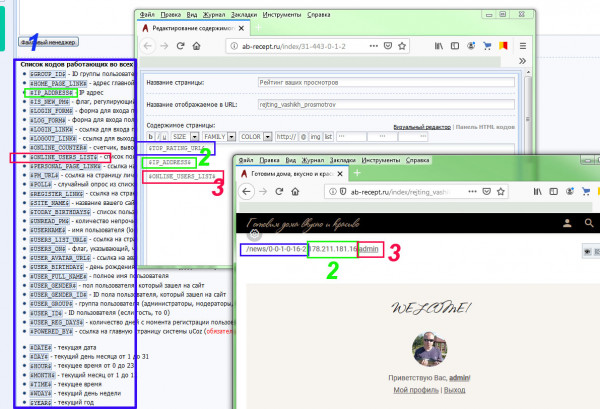Save front window page to Pocket
Image resolution: width=600 pixels, height=409 pixels.
486,191
